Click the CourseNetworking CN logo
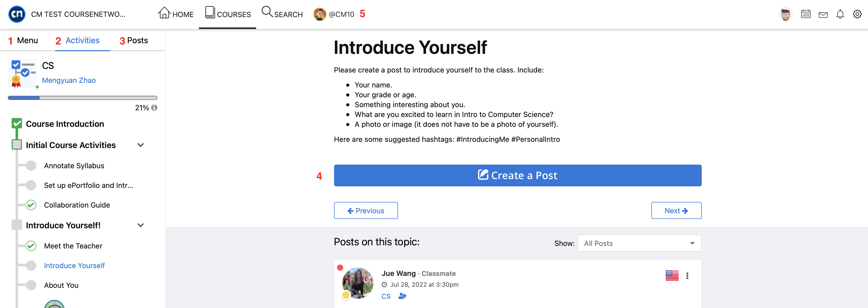The image size is (868, 308). coord(17,14)
